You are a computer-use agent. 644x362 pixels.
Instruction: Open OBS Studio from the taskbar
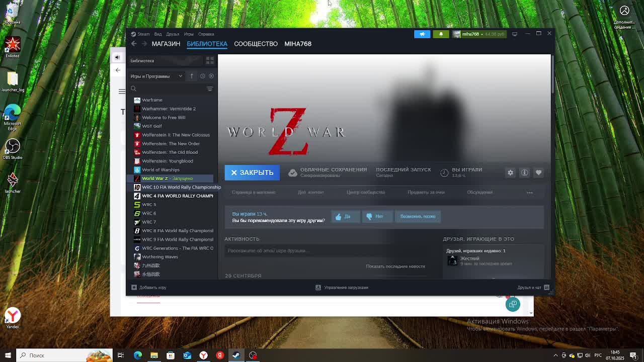click(x=253, y=355)
